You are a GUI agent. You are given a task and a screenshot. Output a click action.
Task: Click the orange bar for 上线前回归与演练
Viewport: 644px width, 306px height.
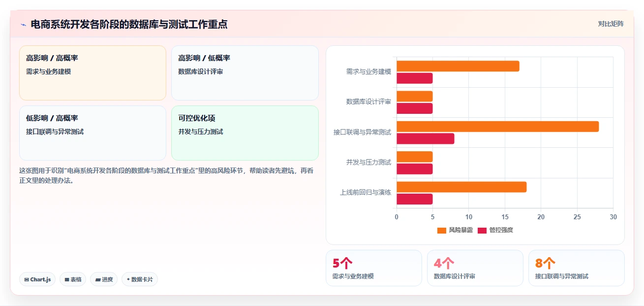point(461,187)
